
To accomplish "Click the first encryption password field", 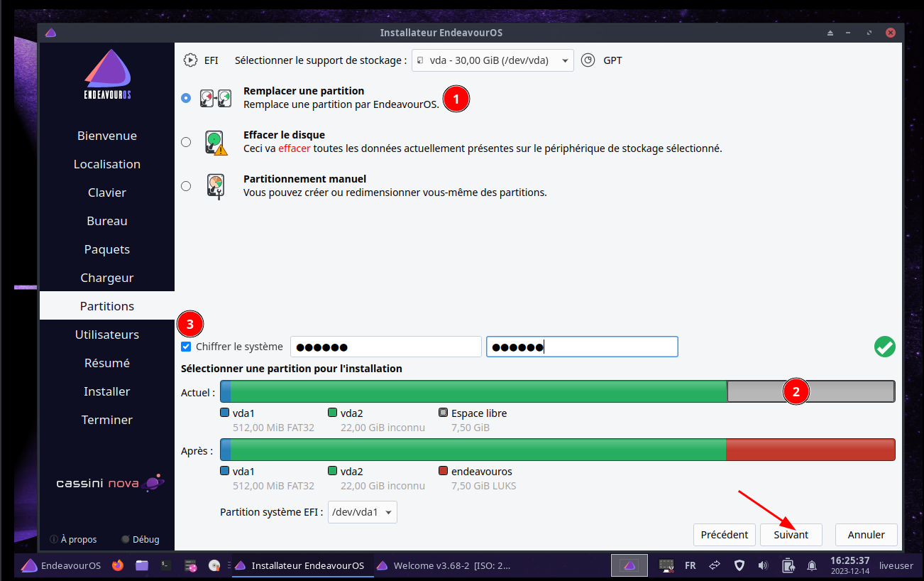I will 385,347.
